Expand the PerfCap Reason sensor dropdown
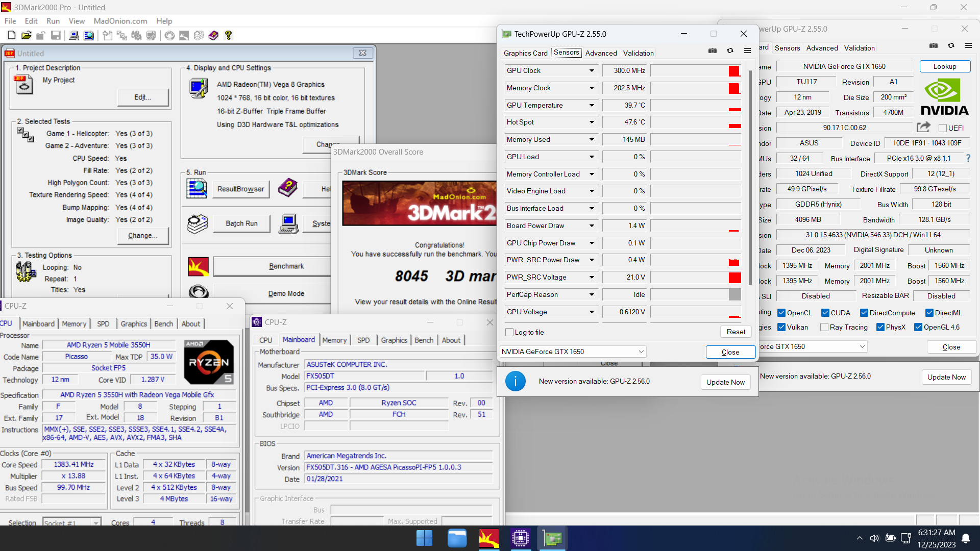Image resolution: width=980 pixels, height=551 pixels. (592, 294)
